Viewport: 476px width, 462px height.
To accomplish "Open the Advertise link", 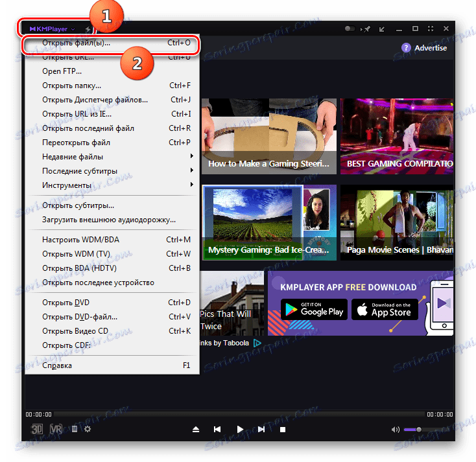I will [431, 48].
